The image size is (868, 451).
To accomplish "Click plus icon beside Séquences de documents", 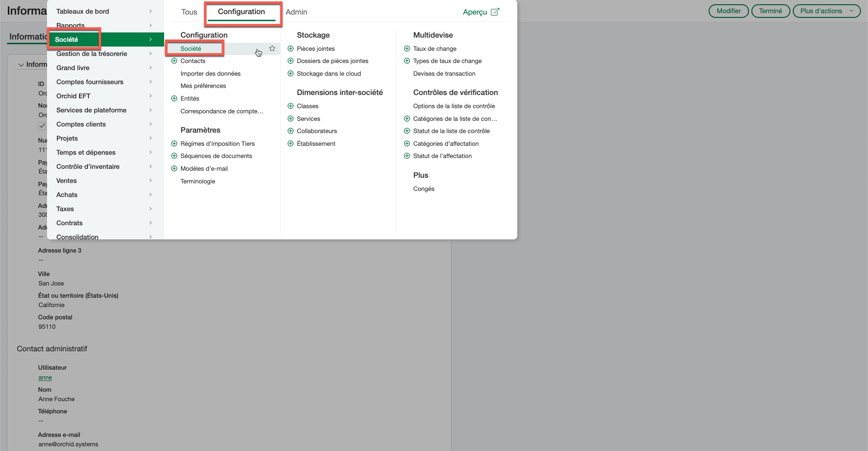I will (x=174, y=156).
